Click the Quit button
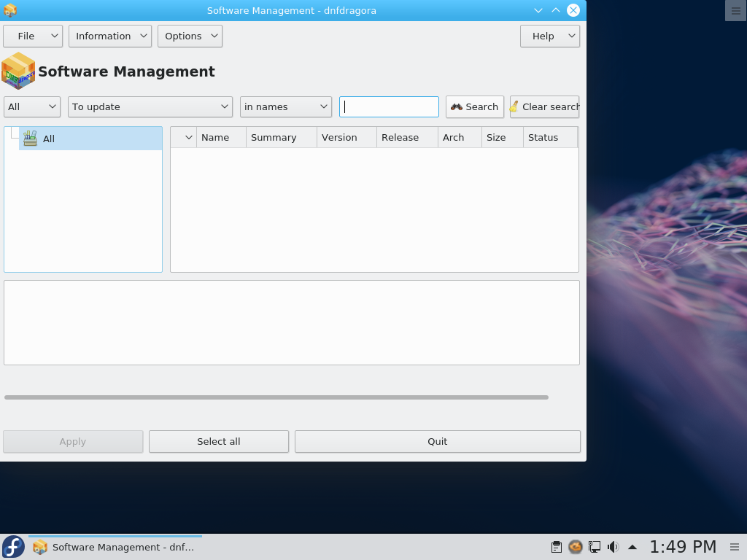 [x=438, y=441]
